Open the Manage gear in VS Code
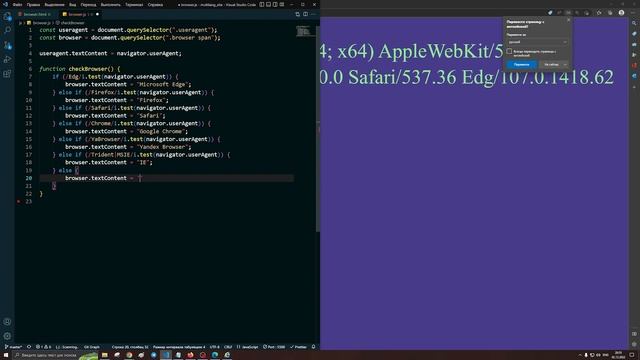Screen dimensions: 640x360 click(x=7, y=336)
